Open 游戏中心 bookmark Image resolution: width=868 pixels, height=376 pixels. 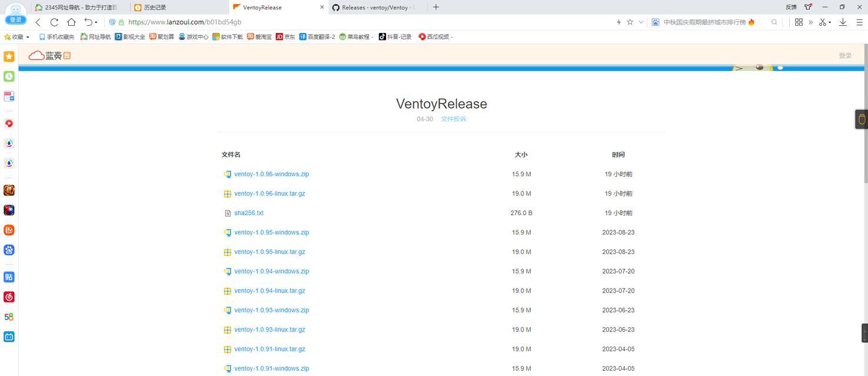[x=193, y=37]
